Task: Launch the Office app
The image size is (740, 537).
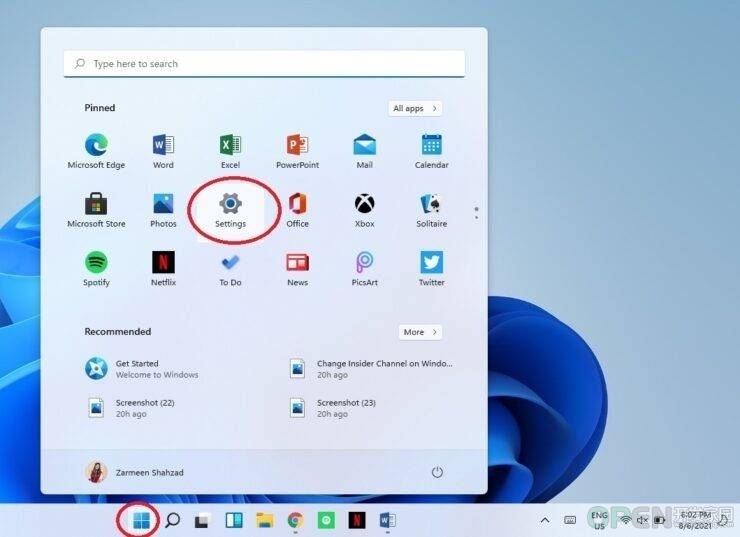Action: pyautogui.click(x=297, y=210)
